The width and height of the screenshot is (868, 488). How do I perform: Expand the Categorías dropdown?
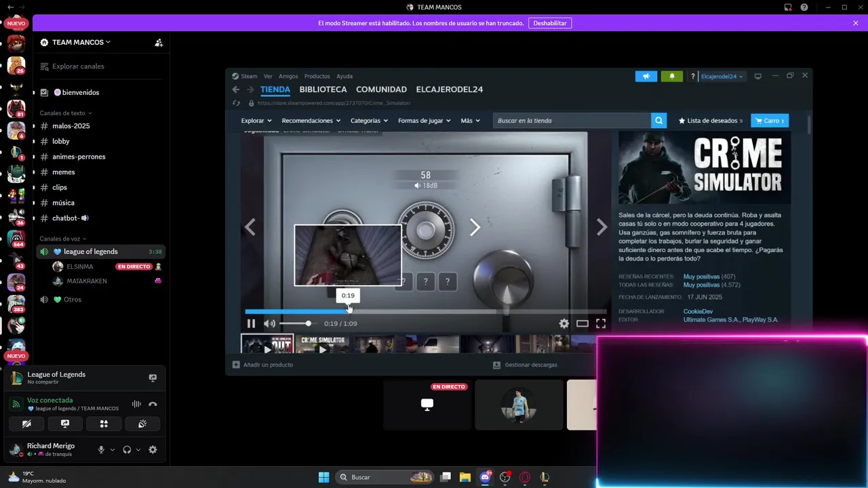369,121
